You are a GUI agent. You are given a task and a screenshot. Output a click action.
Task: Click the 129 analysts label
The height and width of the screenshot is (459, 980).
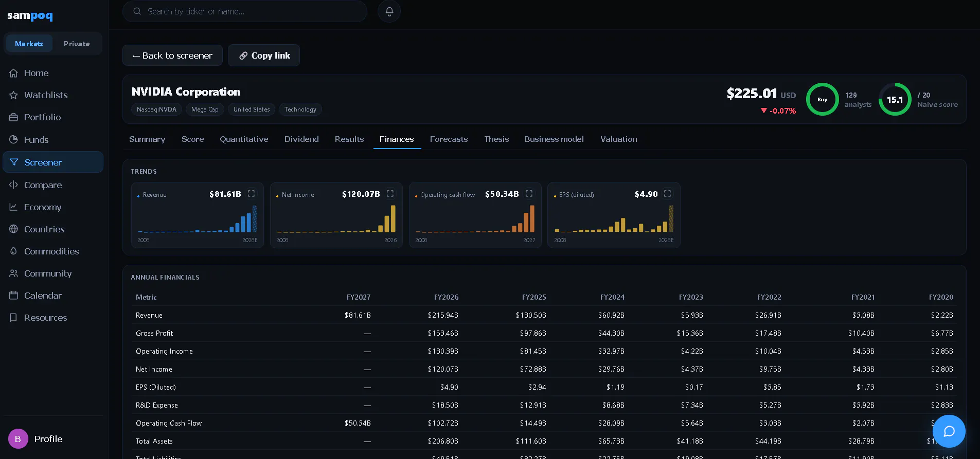point(858,100)
